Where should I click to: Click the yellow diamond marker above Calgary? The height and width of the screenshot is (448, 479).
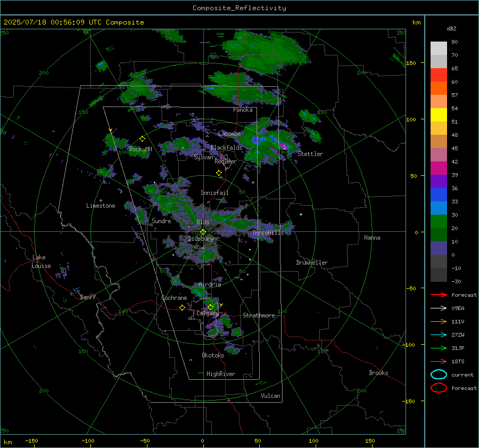(210, 307)
